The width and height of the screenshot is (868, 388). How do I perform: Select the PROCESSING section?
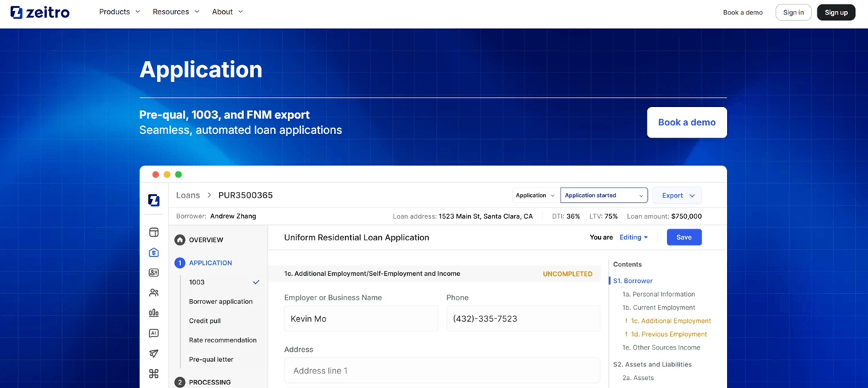[x=210, y=382]
